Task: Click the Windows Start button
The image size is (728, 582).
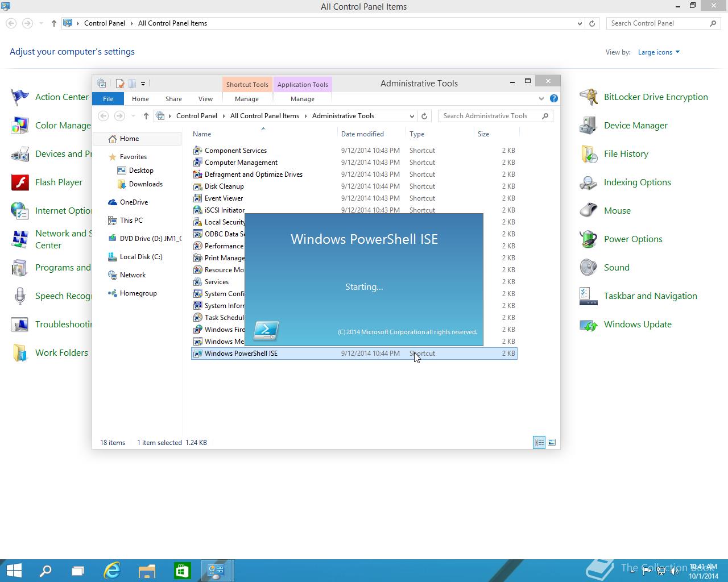Action: 14,571
